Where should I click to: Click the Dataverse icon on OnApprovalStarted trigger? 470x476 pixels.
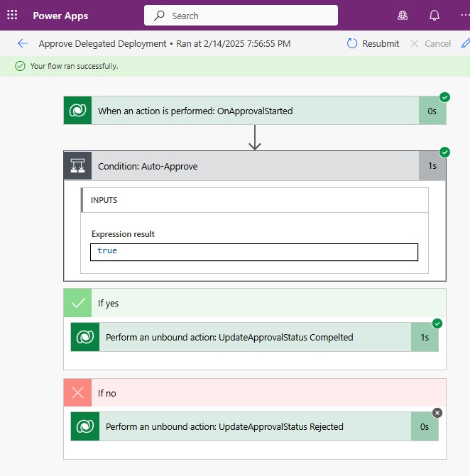[77, 111]
